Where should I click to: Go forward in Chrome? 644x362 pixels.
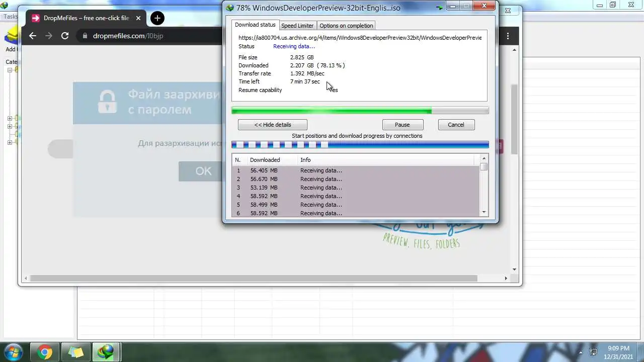point(49,36)
